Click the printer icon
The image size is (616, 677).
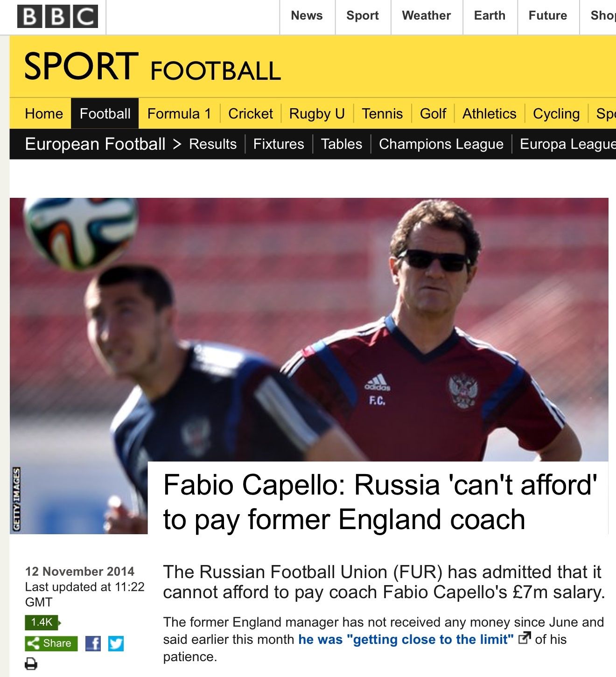31,663
